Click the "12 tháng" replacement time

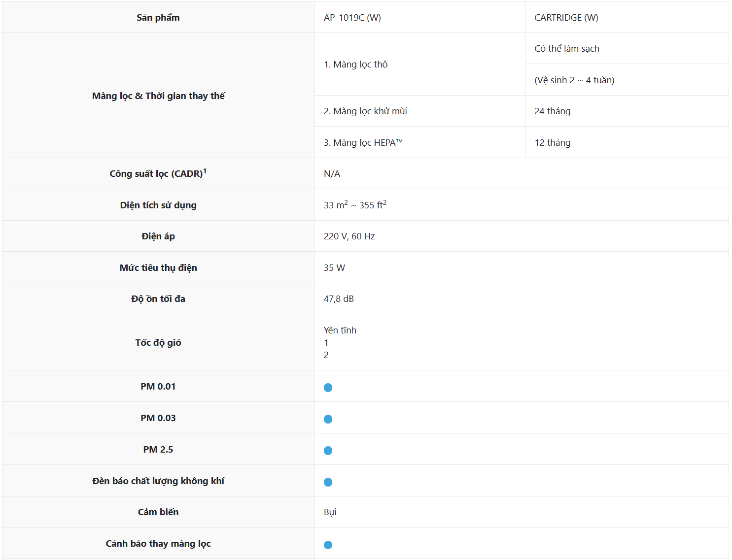pos(552,143)
